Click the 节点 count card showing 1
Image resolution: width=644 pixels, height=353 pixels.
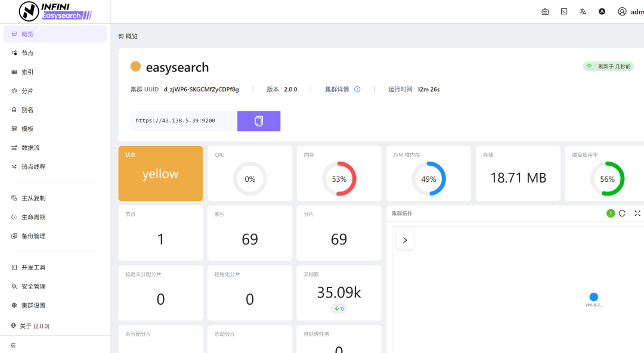point(160,233)
